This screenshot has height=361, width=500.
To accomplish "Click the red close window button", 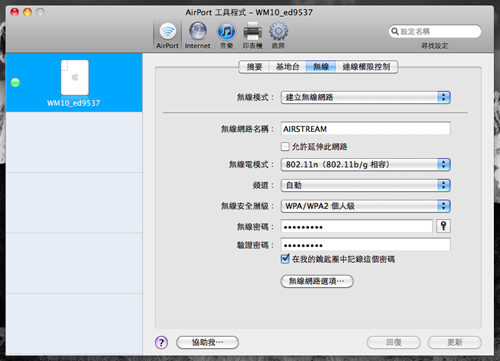I will 15,12.
